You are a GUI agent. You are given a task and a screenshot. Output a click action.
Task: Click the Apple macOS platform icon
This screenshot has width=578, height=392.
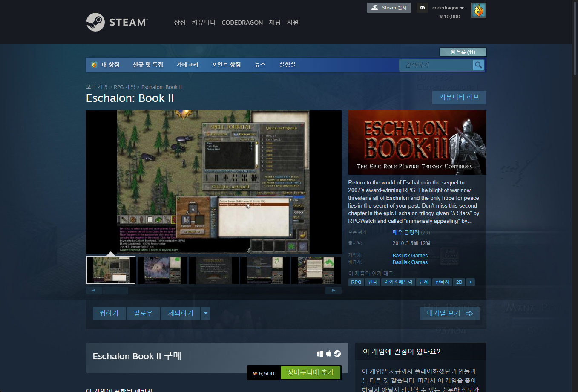pyautogui.click(x=328, y=354)
